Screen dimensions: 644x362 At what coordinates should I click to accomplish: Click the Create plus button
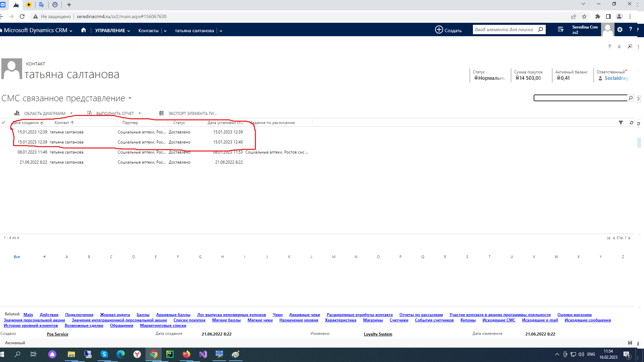(x=448, y=30)
